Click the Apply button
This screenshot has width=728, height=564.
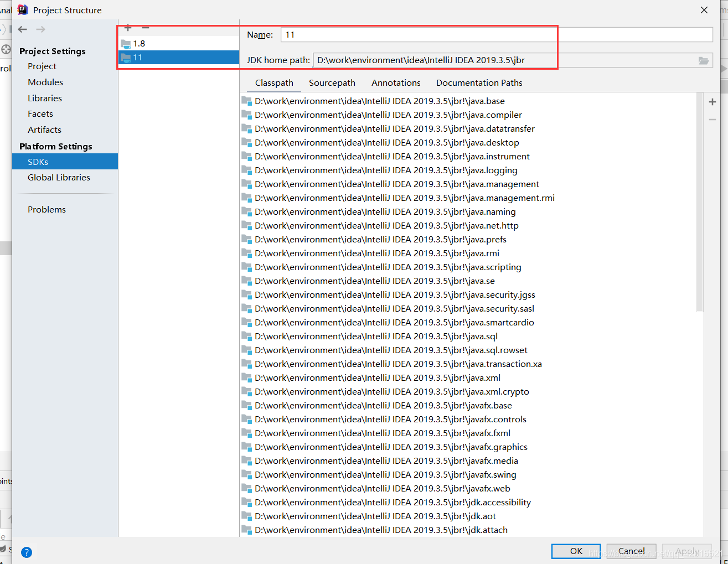tap(686, 551)
